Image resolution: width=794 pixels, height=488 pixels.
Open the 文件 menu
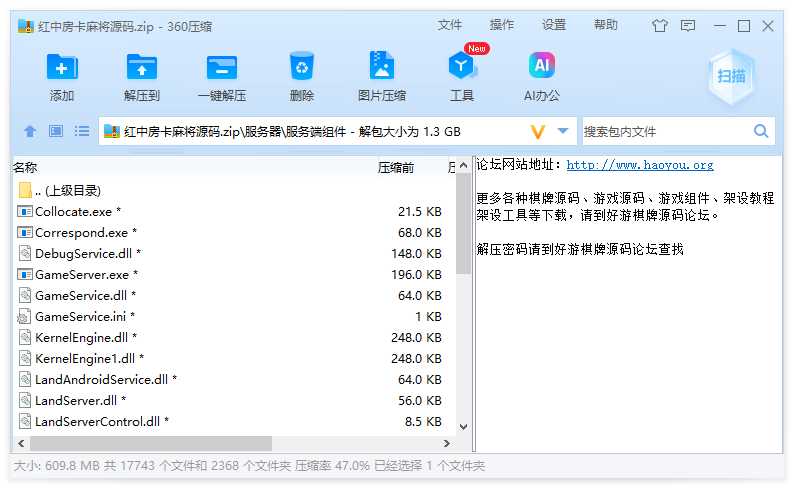coord(450,25)
